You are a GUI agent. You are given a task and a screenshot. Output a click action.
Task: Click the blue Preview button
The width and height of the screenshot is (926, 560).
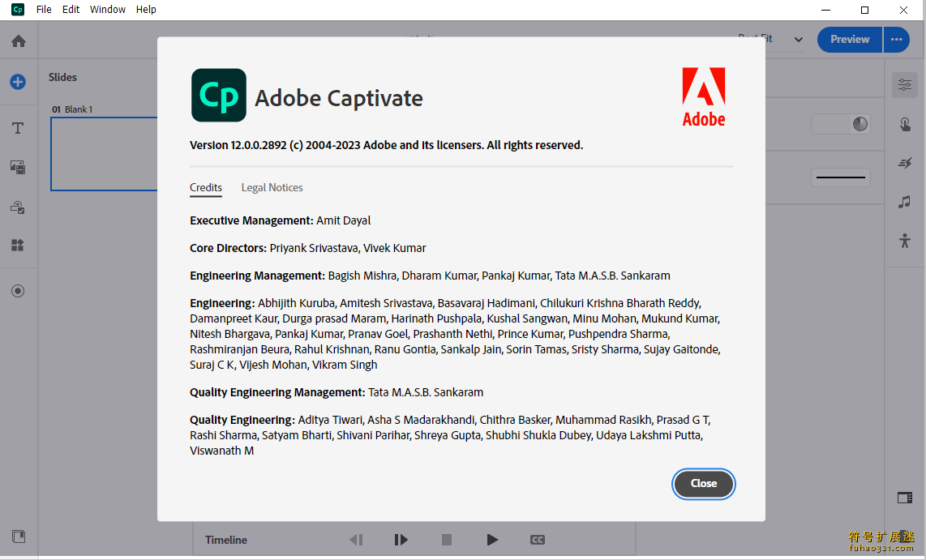[x=849, y=39]
